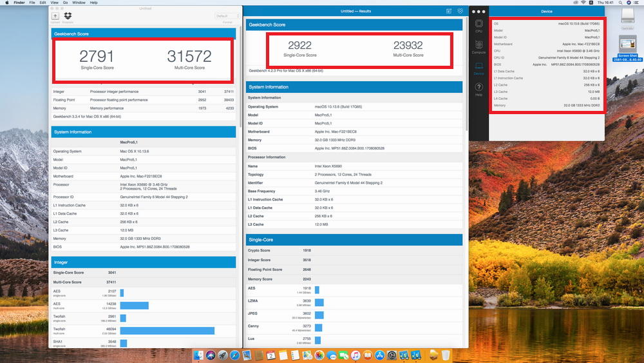This screenshot has height=363, width=644.
Task: Click the Thu 16:41 clock in menu bar
Action: (x=605, y=3)
